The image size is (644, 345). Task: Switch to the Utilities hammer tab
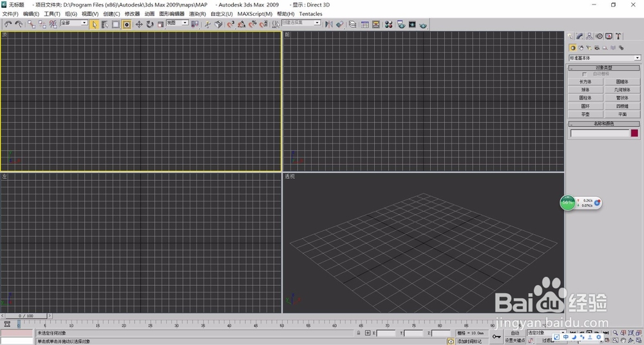(618, 36)
